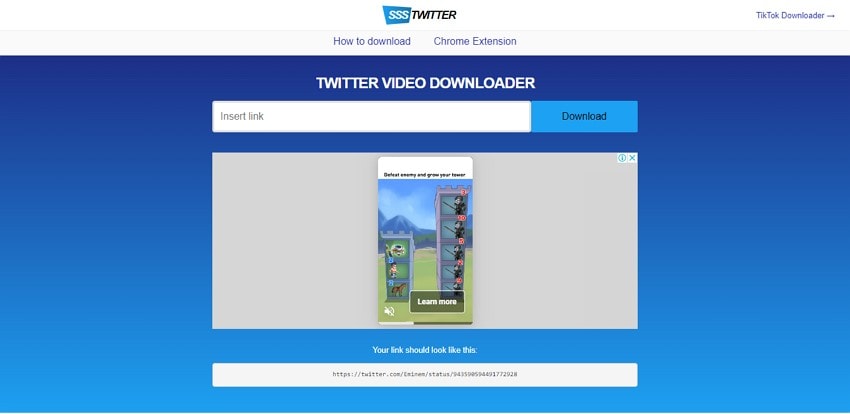This screenshot has width=850, height=414.
Task: Click Learn more on the game ad
Action: coord(437,302)
